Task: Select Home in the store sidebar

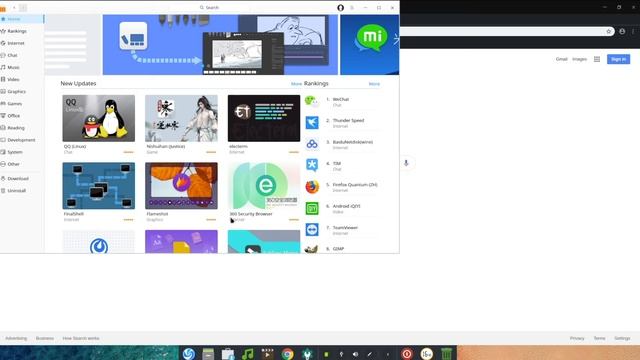Action: click(x=22, y=19)
